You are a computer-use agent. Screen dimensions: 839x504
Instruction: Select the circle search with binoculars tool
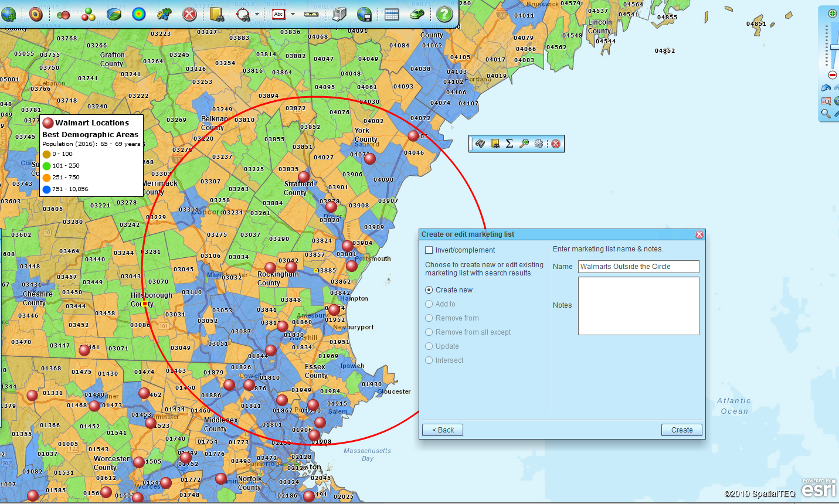pos(243,14)
